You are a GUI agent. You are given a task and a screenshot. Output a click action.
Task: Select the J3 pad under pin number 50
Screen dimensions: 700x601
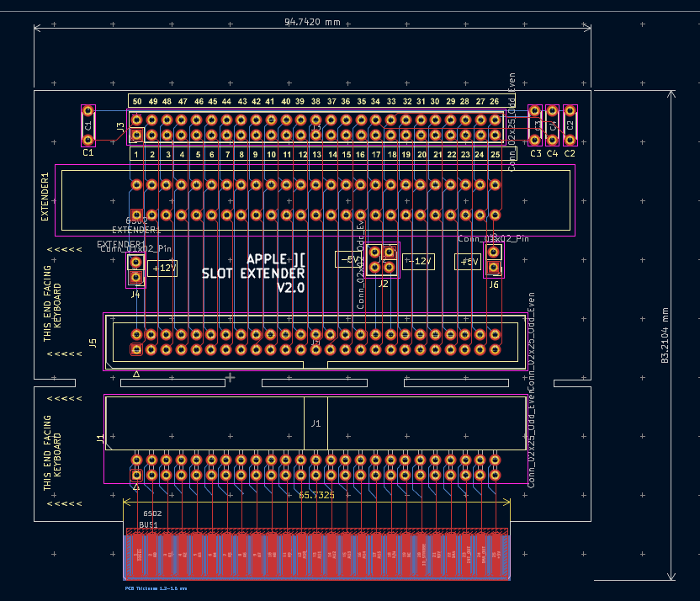tap(136, 120)
